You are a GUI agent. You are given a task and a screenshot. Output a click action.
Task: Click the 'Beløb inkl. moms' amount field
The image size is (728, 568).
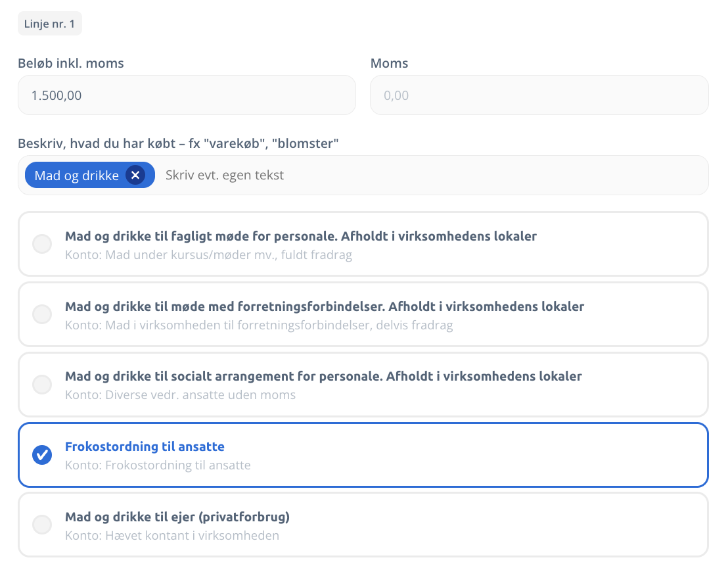tap(187, 95)
